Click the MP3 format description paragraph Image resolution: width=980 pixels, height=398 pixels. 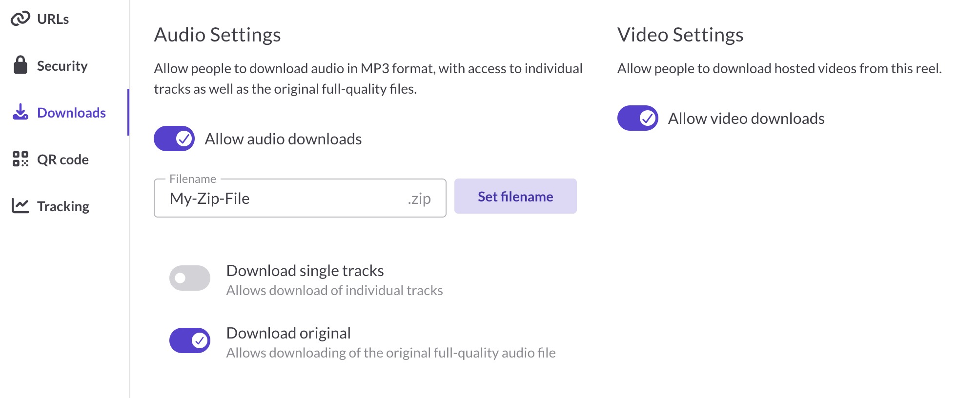click(368, 79)
